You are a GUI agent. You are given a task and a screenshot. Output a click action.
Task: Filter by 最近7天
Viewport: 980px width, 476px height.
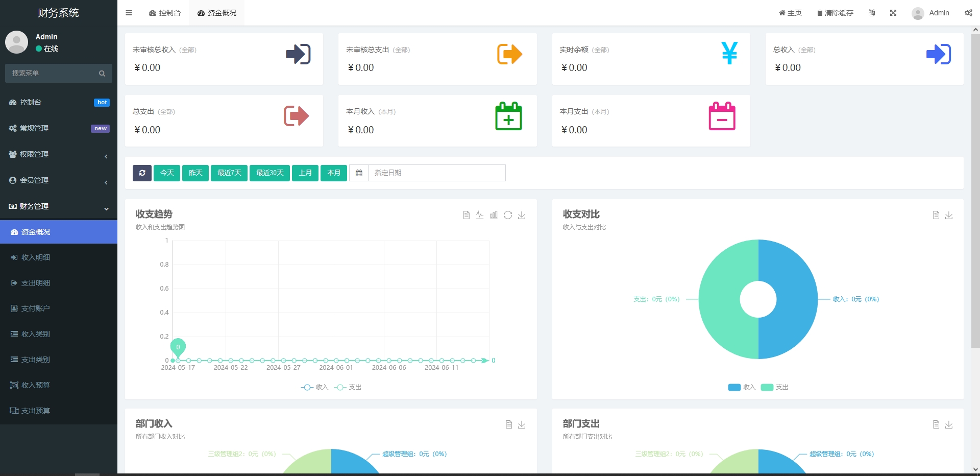229,173
